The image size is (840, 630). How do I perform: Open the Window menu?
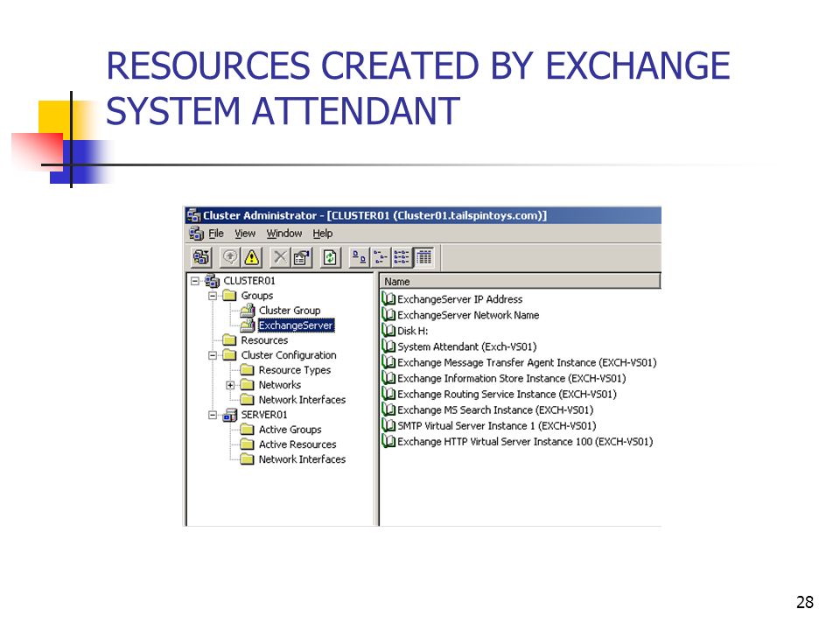pos(284,234)
